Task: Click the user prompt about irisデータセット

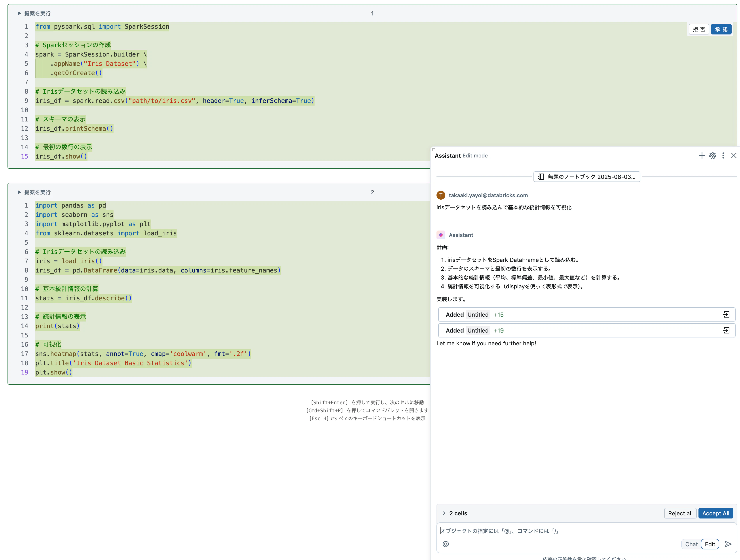Action: pos(504,207)
